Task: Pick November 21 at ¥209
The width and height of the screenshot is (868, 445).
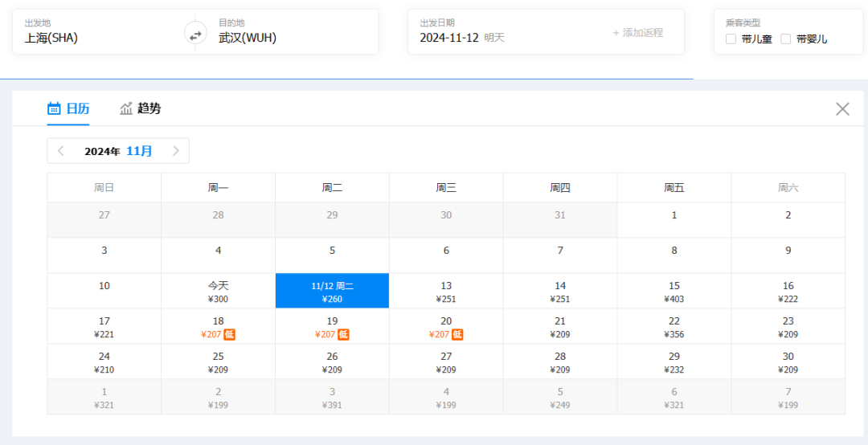Action: (560, 326)
